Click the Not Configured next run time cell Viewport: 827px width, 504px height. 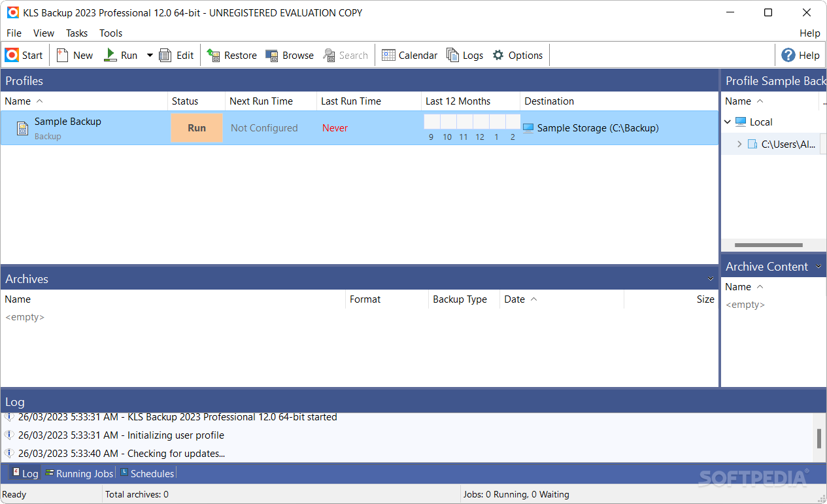(x=264, y=128)
